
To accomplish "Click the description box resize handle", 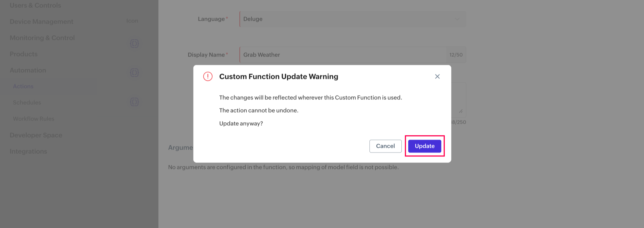I will 461,111.
